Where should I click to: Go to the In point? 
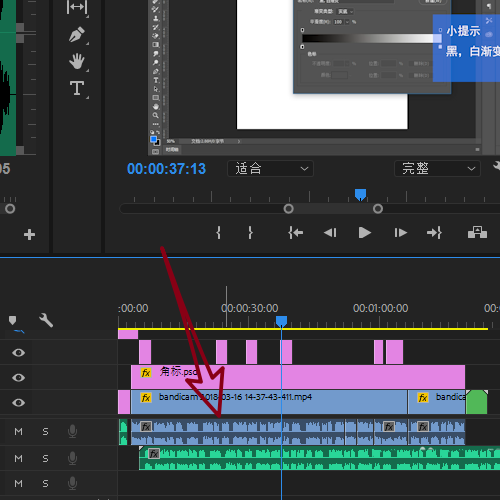(x=295, y=233)
